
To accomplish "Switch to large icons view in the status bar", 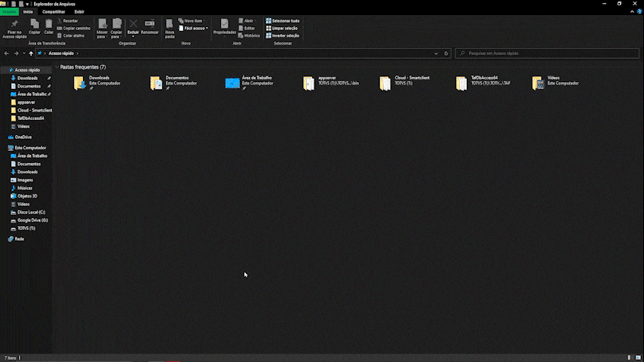I will (x=638, y=358).
